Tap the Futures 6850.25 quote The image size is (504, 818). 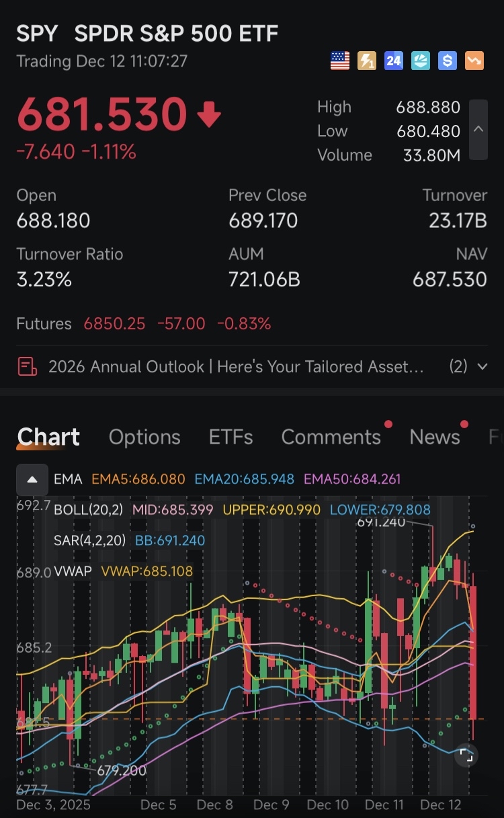click(x=114, y=324)
